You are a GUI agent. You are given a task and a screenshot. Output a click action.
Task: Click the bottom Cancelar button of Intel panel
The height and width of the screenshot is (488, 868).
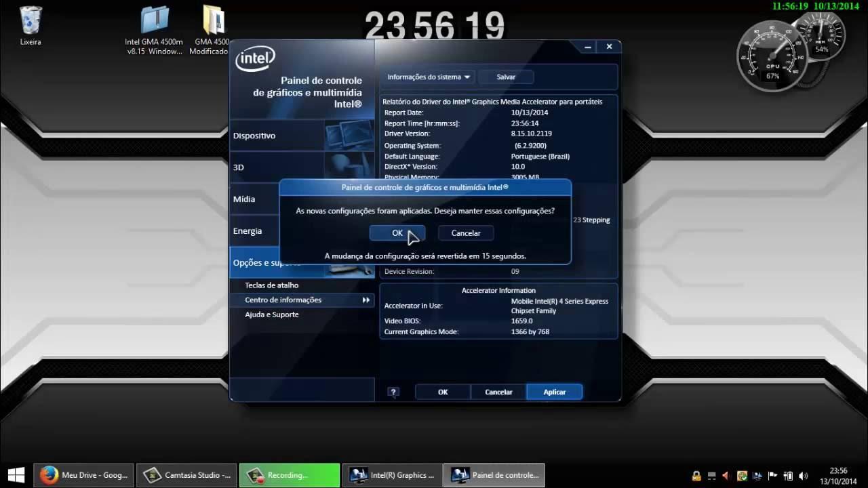point(498,392)
